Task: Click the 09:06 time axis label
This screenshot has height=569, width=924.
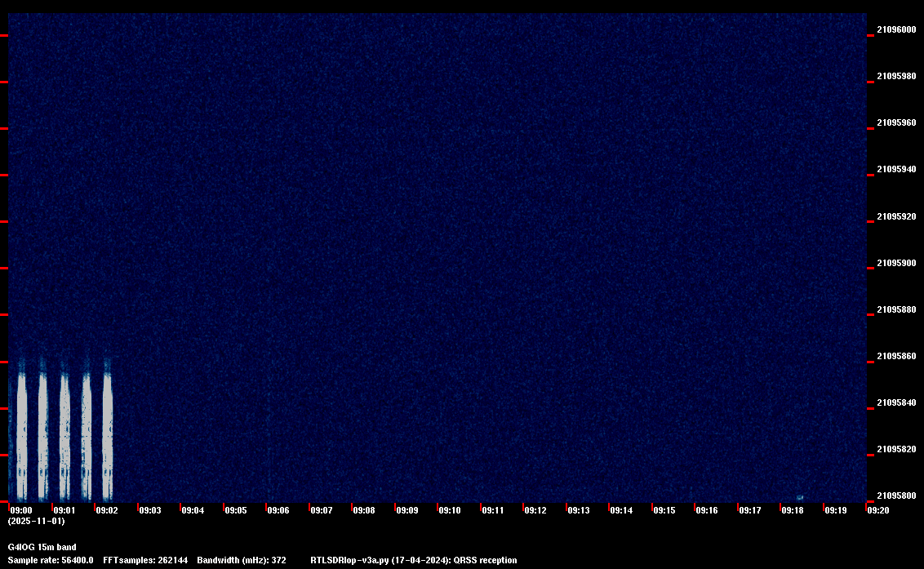Action: [x=278, y=510]
